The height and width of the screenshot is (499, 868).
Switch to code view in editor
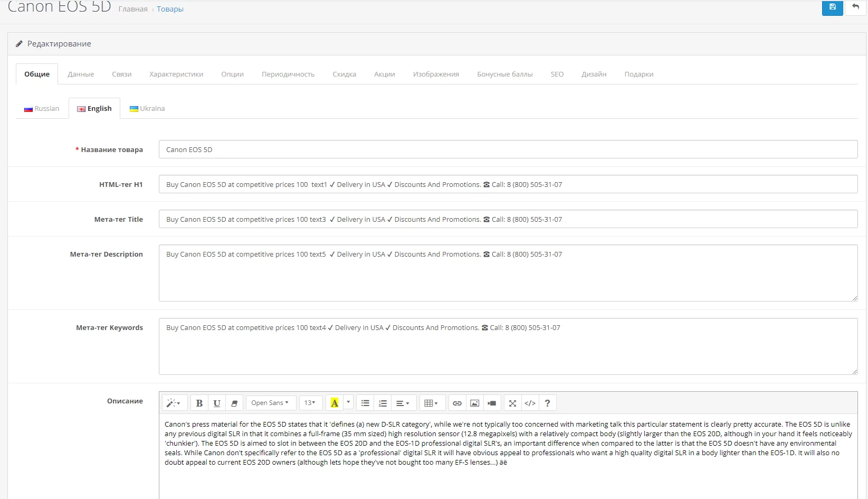[530, 403]
